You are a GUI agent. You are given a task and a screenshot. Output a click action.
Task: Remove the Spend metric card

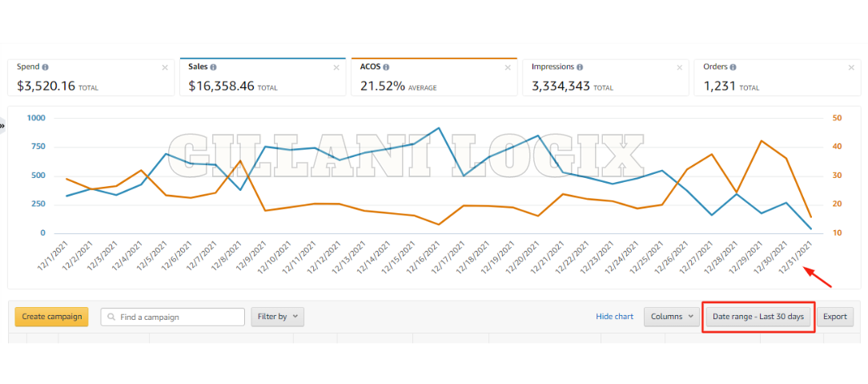coord(165,68)
